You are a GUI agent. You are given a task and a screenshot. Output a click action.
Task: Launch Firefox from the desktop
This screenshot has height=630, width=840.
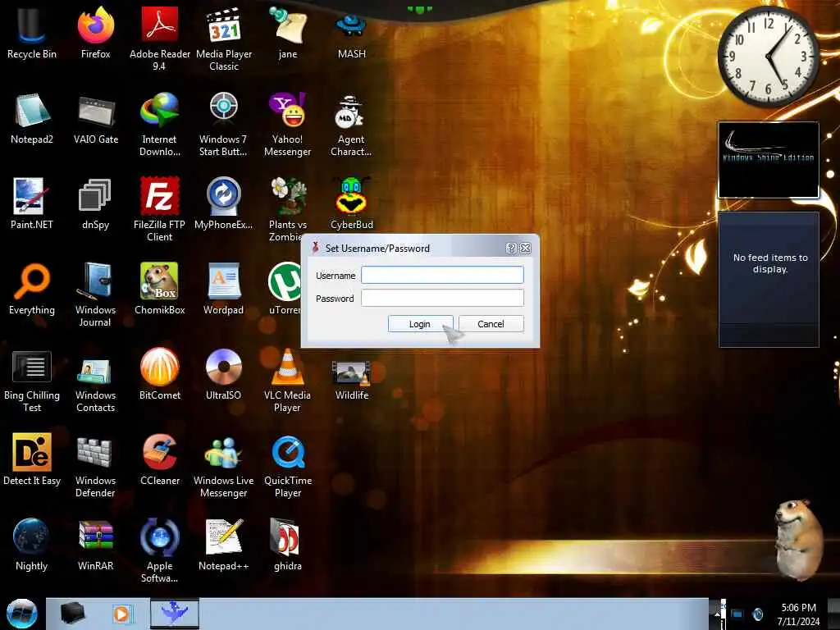pyautogui.click(x=95, y=32)
